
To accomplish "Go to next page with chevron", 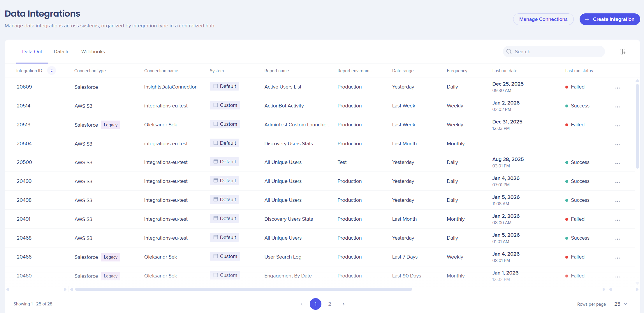I will pyautogui.click(x=344, y=304).
